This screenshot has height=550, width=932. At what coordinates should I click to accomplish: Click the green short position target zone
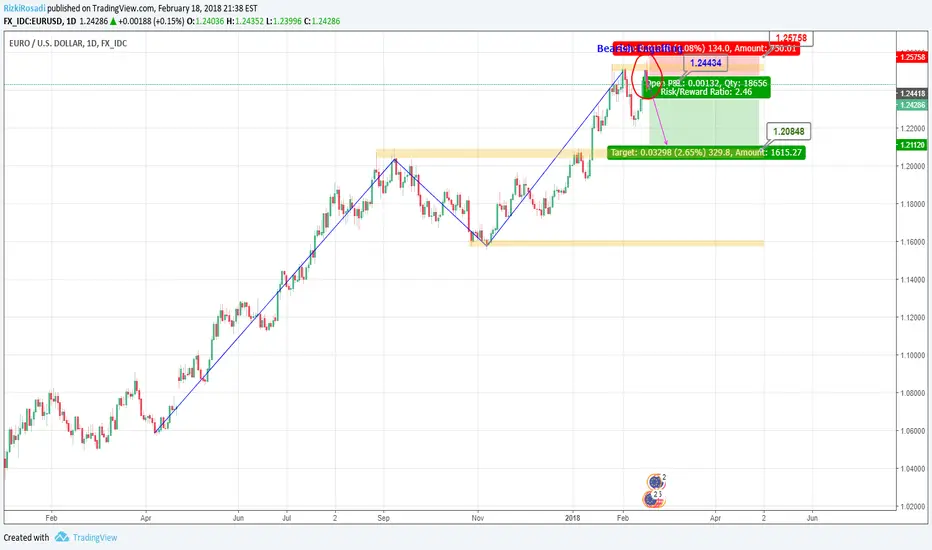(x=705, y=121)
